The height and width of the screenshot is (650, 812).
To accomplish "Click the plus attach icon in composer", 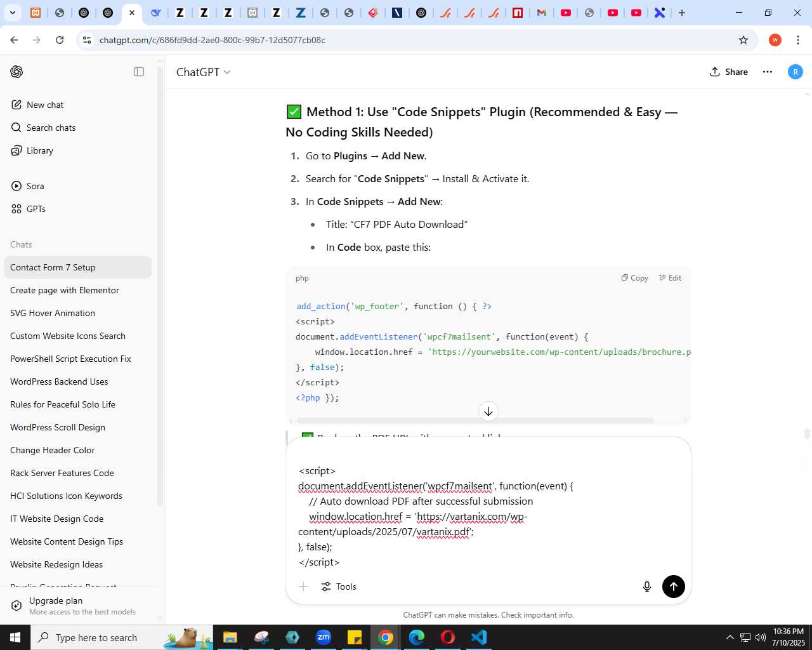I will coord(303,587).
